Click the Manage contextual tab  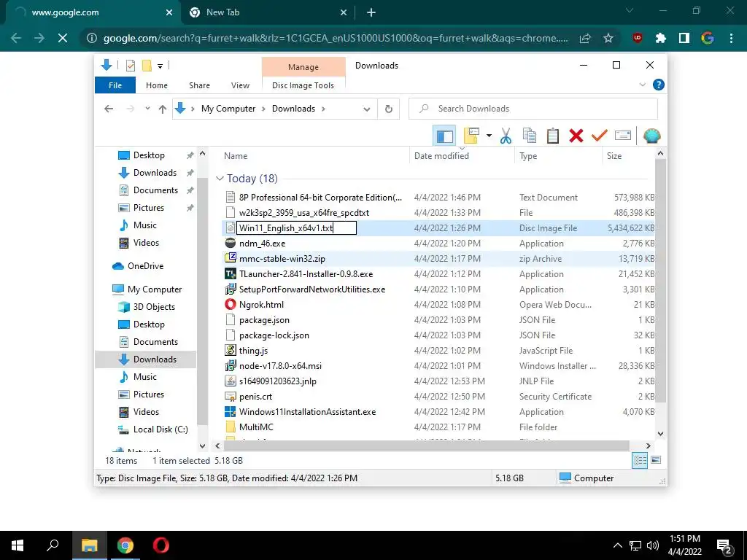tap(303, 67)
